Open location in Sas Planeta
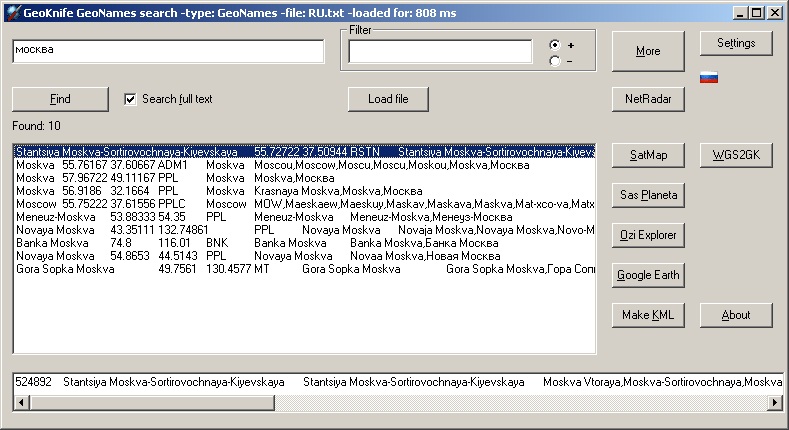Viewport: 789px width, 430px height. [648, 195]
